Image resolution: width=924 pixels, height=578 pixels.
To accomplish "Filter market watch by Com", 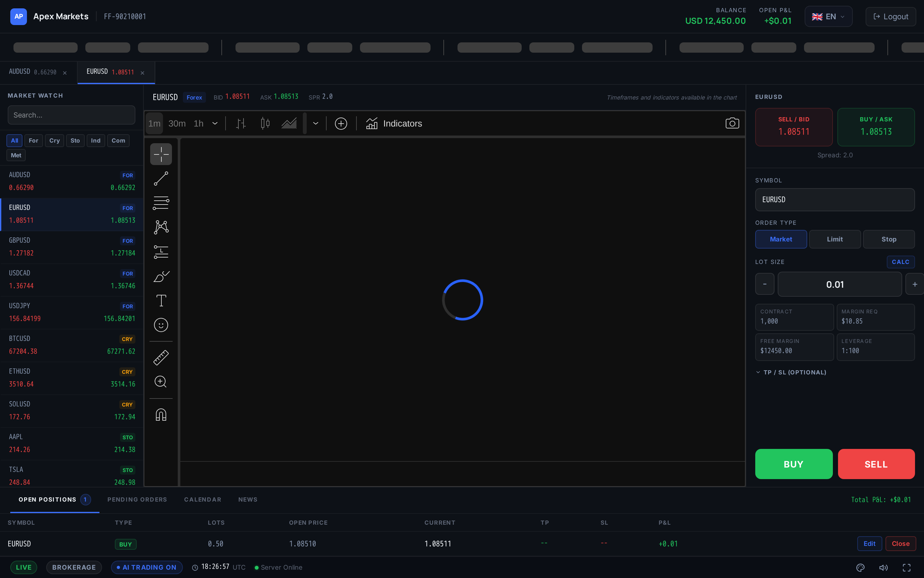I will click(x=118, y=140).
